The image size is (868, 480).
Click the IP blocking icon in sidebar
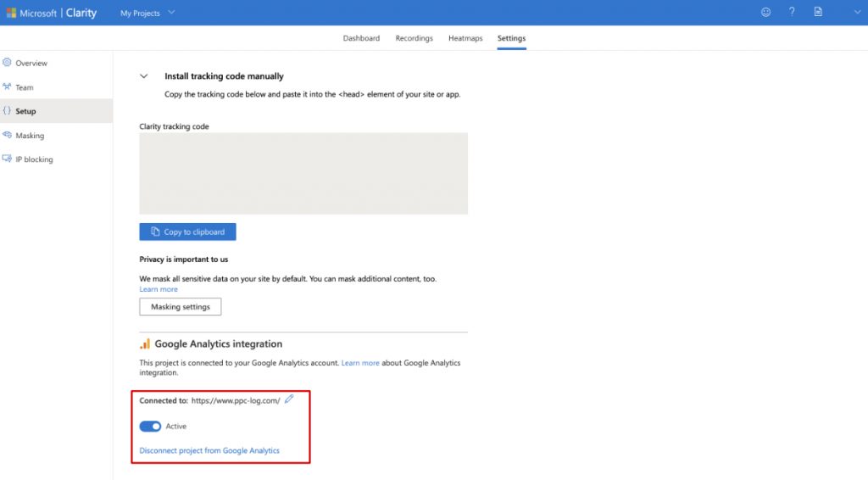point(7,159)
